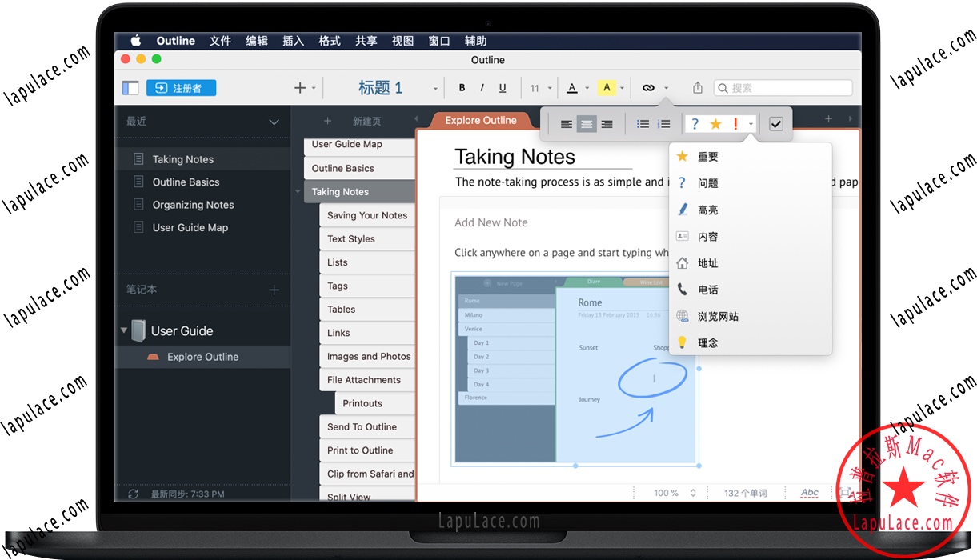This screenshot has width=977, height=560.
Task: Apply bulleted list format
Action: click(x=643, y=124)
